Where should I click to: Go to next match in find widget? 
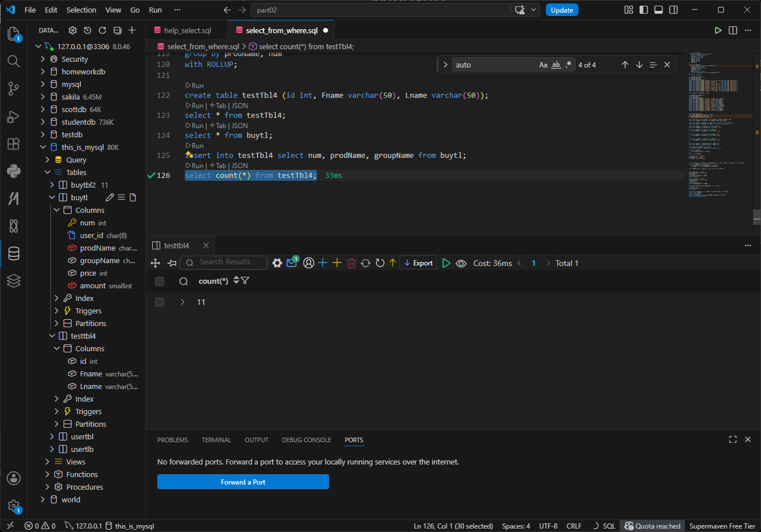click(x=639, y=65)
